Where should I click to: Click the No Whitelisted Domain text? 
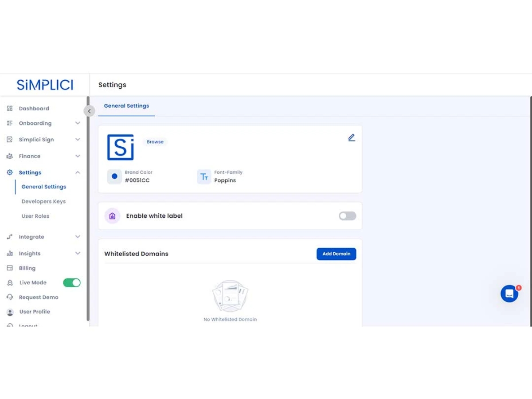[x=230, y=319]
